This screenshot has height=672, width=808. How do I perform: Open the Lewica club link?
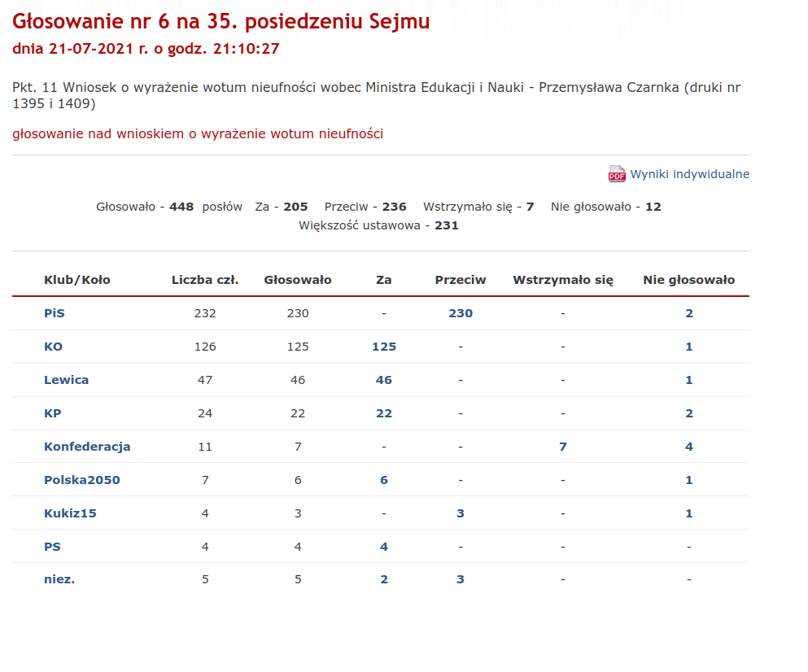pos(66,380)
